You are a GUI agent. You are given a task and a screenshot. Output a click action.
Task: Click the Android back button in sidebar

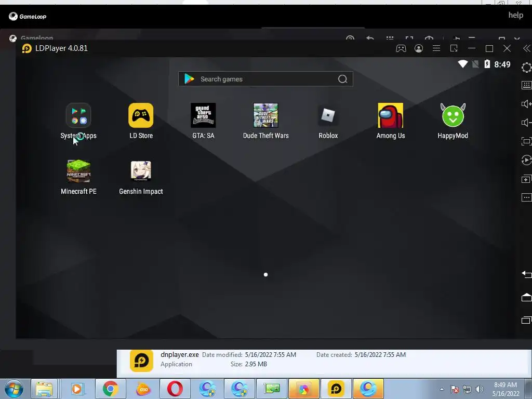pos(527,274)
